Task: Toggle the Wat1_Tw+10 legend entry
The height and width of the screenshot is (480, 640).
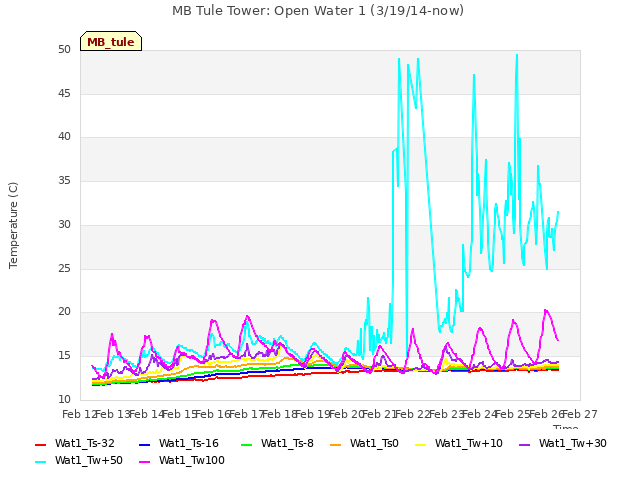Action: tap(458, 444)
